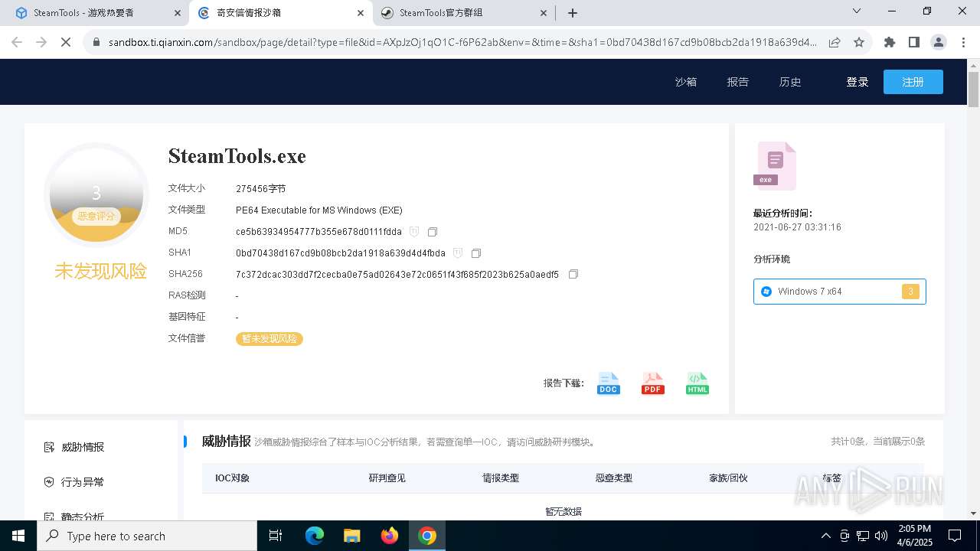Open threat lookup icon beside SHA1
Image resolution: width=980 pixels, height=551 pixels.
(x=458, y=253)
